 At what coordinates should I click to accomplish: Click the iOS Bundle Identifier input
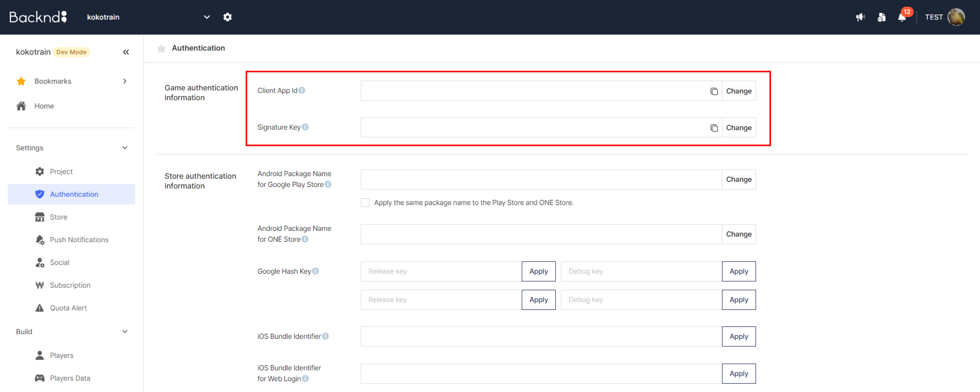(x=541, y=336)
